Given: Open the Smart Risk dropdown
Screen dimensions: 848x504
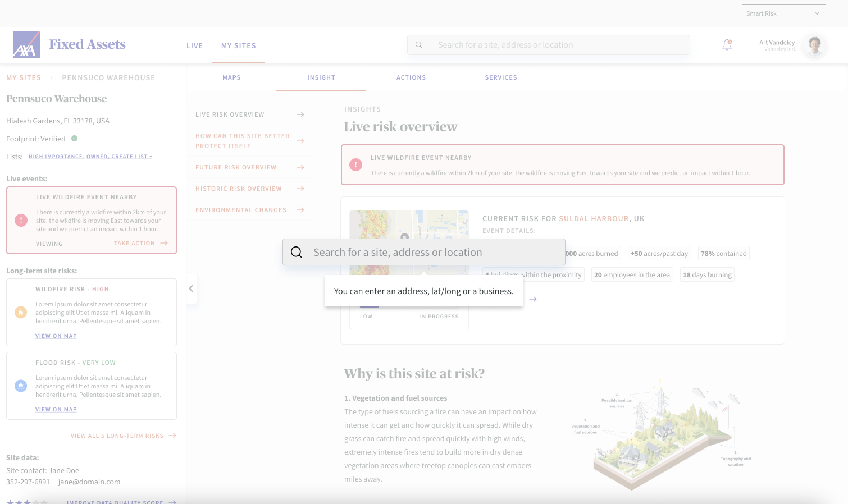Looking at the screenshot, I should [783, 13].
